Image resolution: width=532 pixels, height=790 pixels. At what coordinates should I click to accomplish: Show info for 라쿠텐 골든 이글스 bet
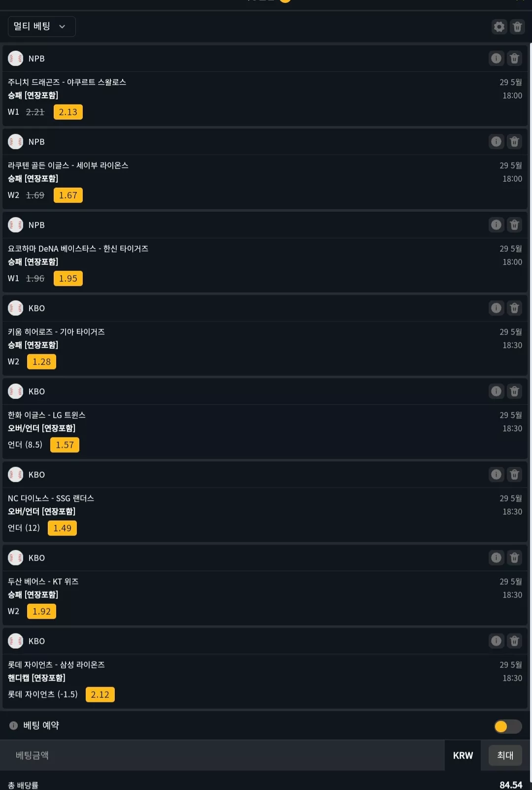click(496, 141)
